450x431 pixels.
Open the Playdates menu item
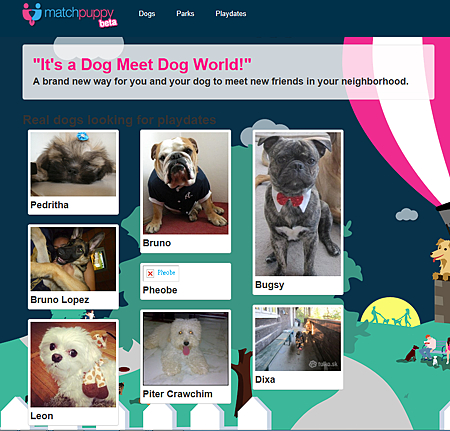[231, 14]
